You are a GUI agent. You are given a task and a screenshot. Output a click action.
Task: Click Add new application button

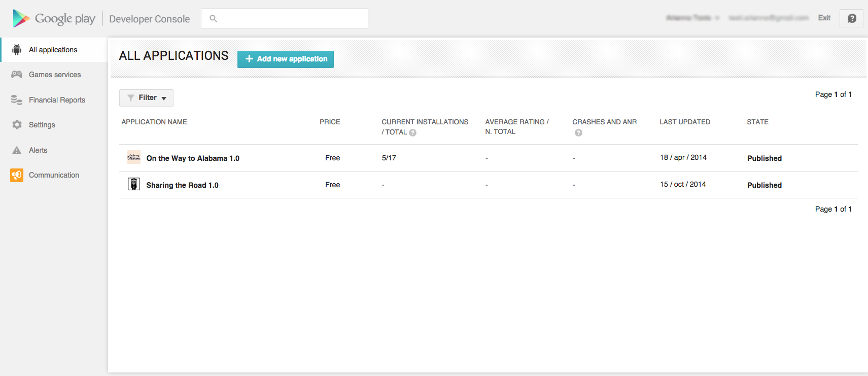pos(286,59)
